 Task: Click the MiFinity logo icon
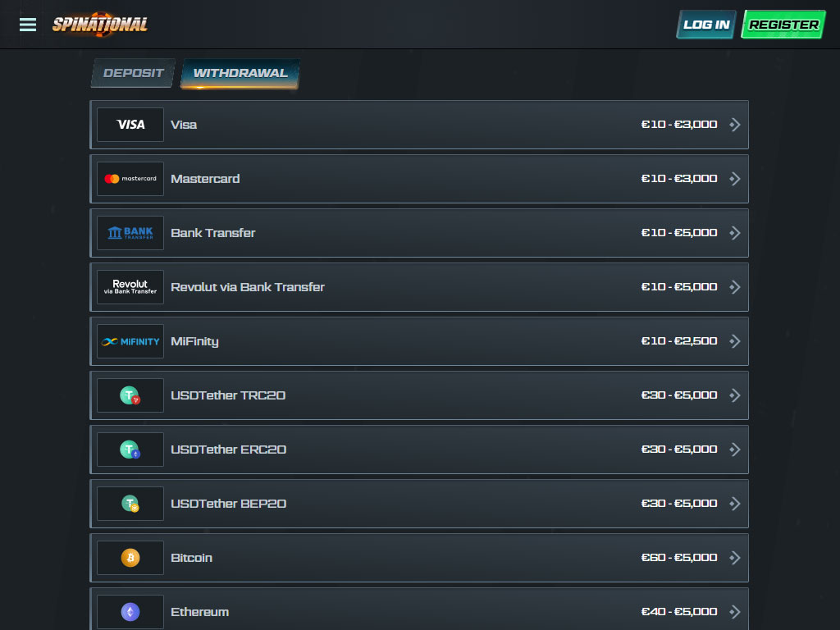click(x=130, y=341)
